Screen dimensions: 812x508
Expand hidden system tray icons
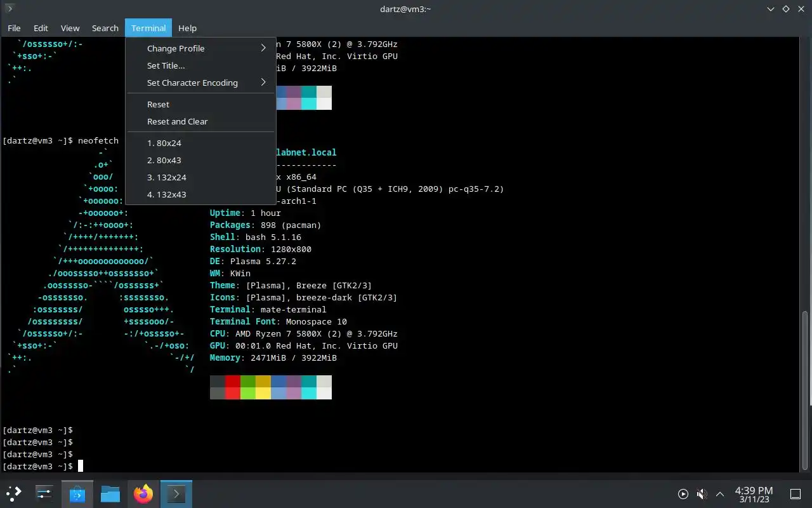click(x=720, y=493)
